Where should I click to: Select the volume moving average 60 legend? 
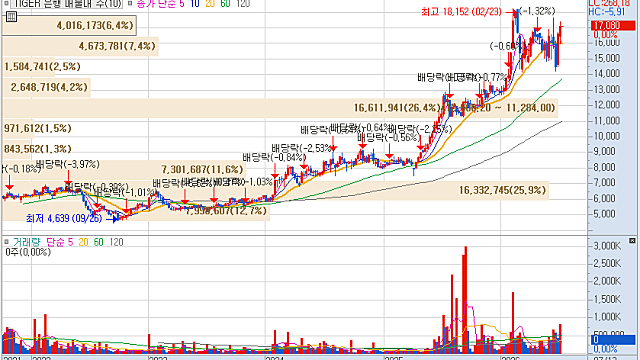pos(98,242)
